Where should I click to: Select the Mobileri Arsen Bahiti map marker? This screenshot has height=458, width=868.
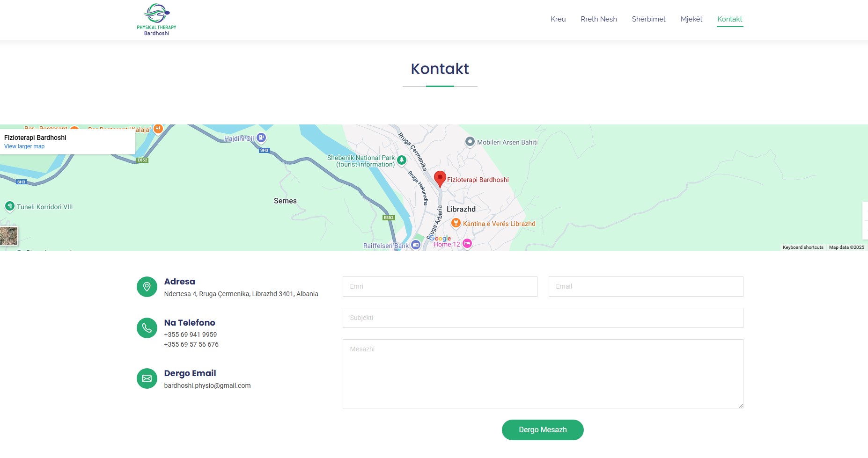[470, 142]
